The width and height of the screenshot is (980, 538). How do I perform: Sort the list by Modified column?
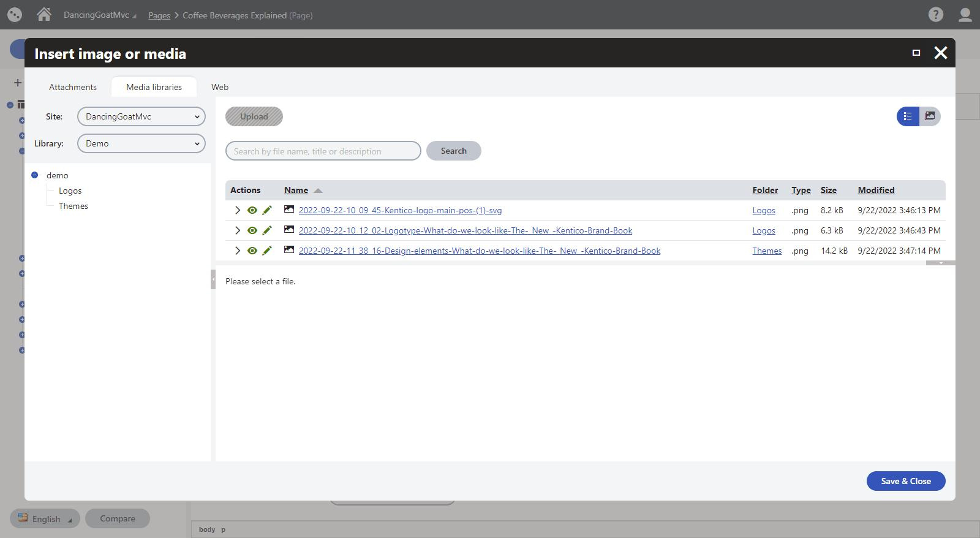coord(876,190)
